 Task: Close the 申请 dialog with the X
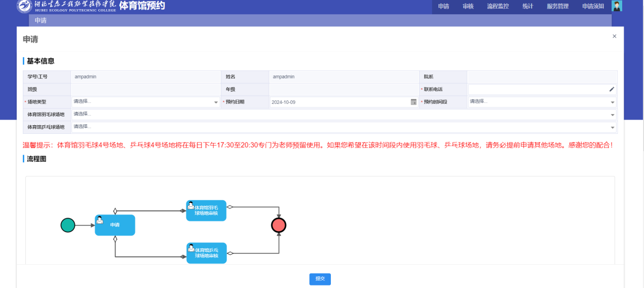coord(614,37)
